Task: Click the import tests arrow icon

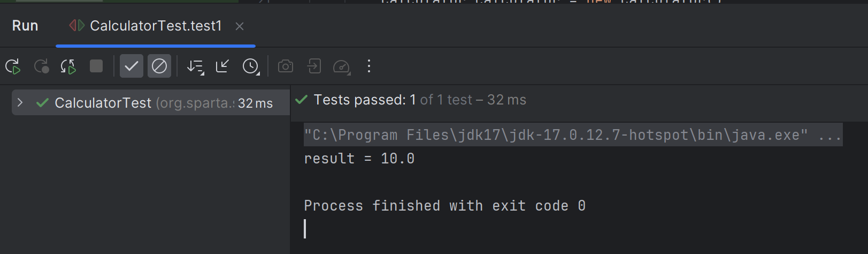Action: (222, 66)
